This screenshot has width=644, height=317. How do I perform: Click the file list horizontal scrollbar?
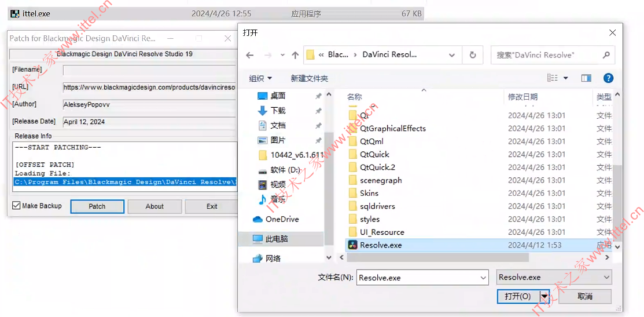[438, 257]
